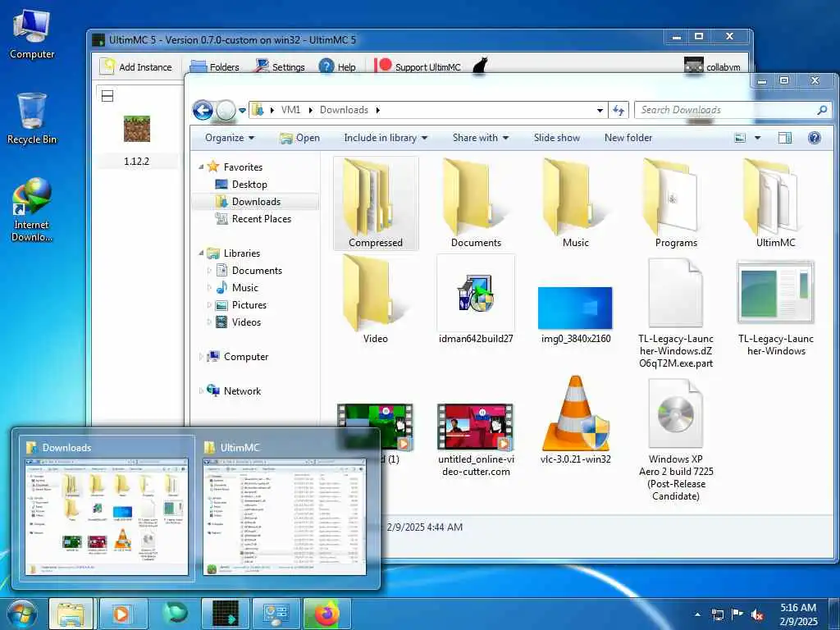This screenshot has height=630, width=840.
Task: Select the untitled_online-video-cutter.com video
Action: point(476,441)
